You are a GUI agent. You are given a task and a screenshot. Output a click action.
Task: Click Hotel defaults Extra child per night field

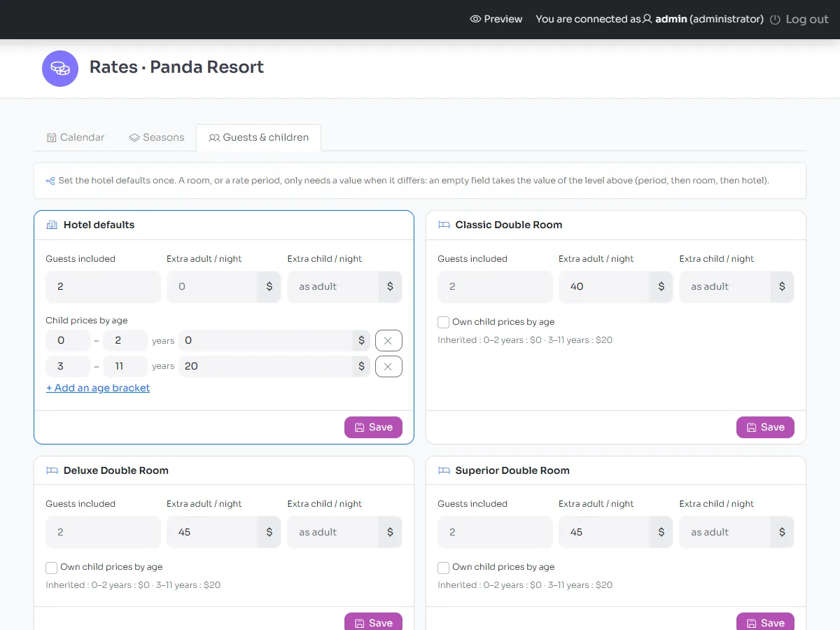tap(333, 287)
